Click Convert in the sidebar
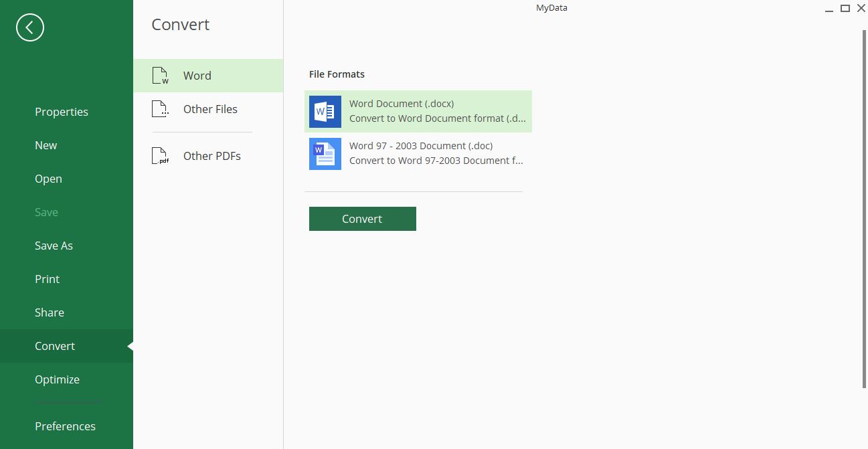The width and height of the screenshot is (868, 449). click(55, 346)
